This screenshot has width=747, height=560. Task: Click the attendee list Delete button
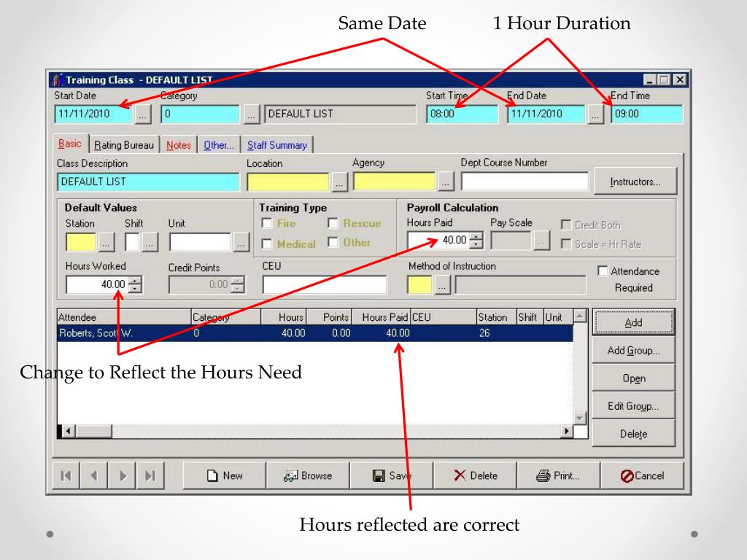(633, 434)
